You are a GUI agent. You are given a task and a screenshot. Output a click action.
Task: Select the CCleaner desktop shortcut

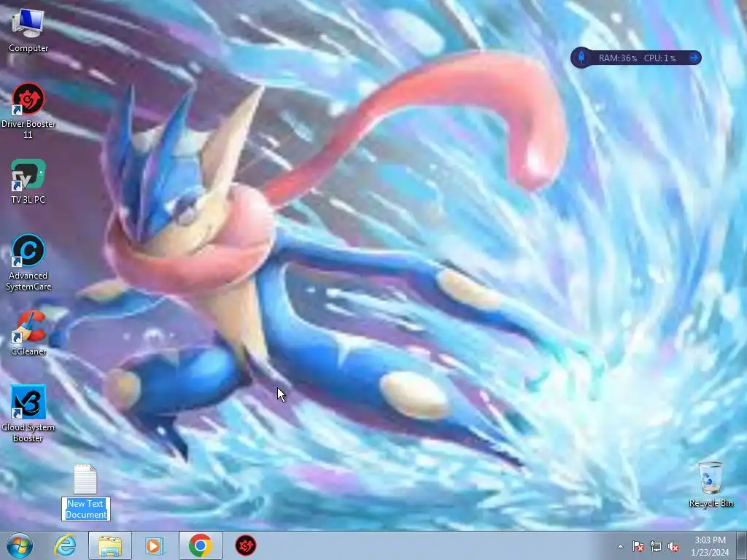[28, 332]
